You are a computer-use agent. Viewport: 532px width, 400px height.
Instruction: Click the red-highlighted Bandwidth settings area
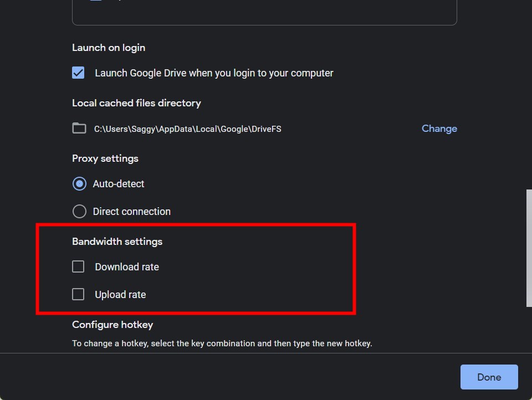[x=195, y=269]
